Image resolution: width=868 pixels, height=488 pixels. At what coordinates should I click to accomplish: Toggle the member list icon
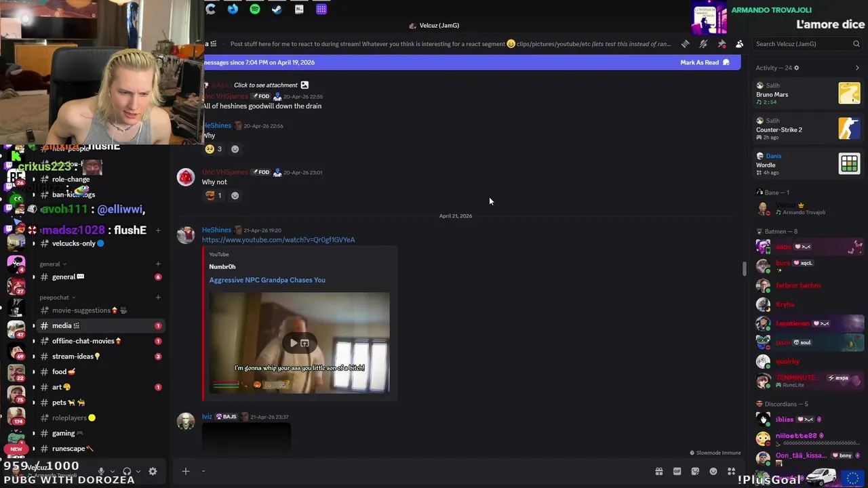pyautogui.click(x=739, y=44)
